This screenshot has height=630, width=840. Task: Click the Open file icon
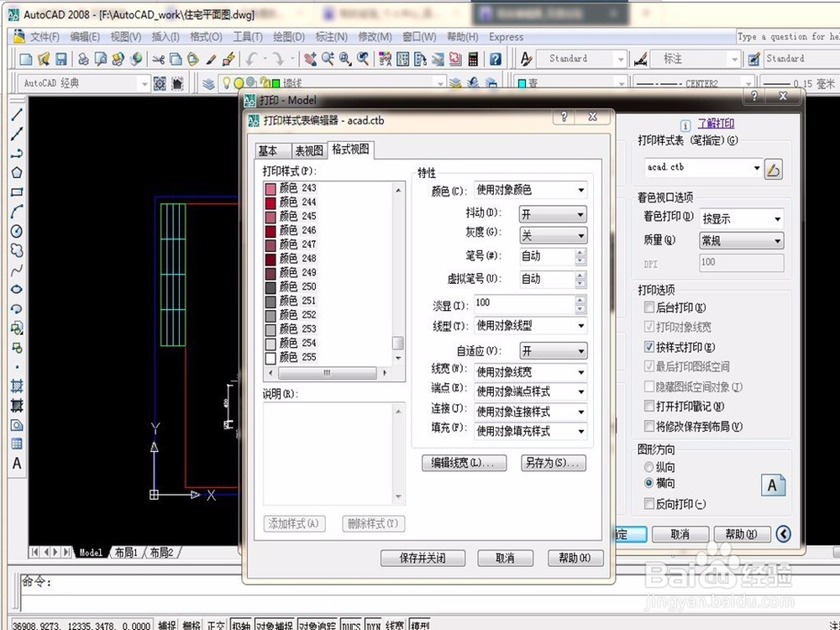tap(44, 59)
